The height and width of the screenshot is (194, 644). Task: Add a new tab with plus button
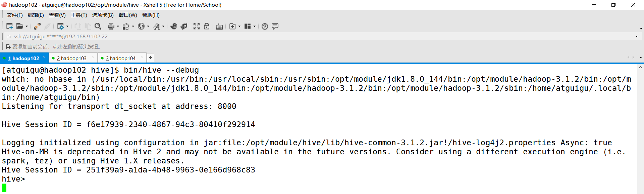(x=151, y=58)
